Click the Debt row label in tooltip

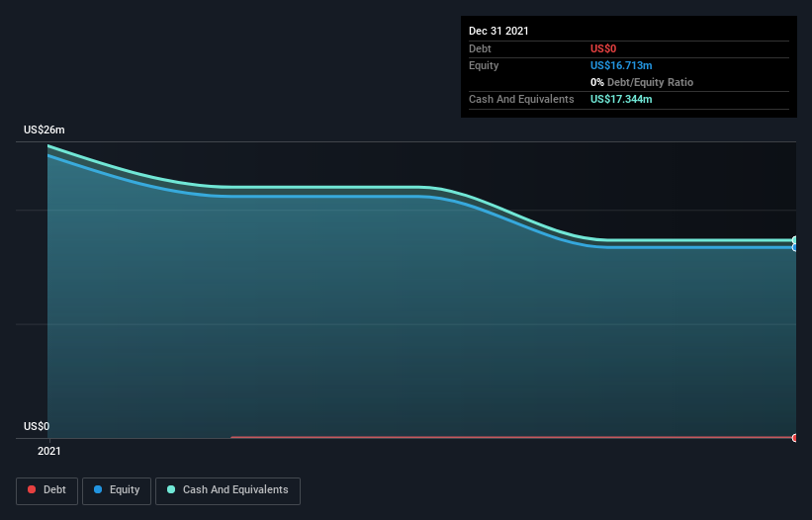pos(480,48)
